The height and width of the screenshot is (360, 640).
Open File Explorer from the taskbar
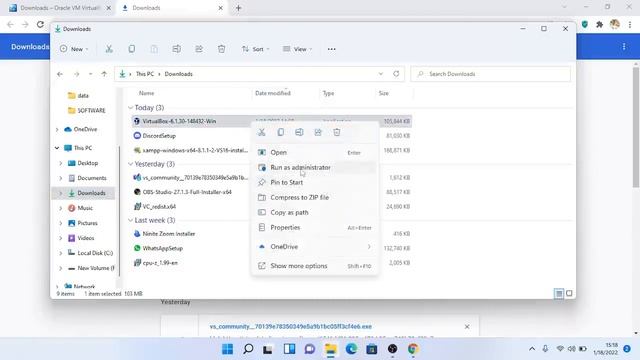coord(331,349)
